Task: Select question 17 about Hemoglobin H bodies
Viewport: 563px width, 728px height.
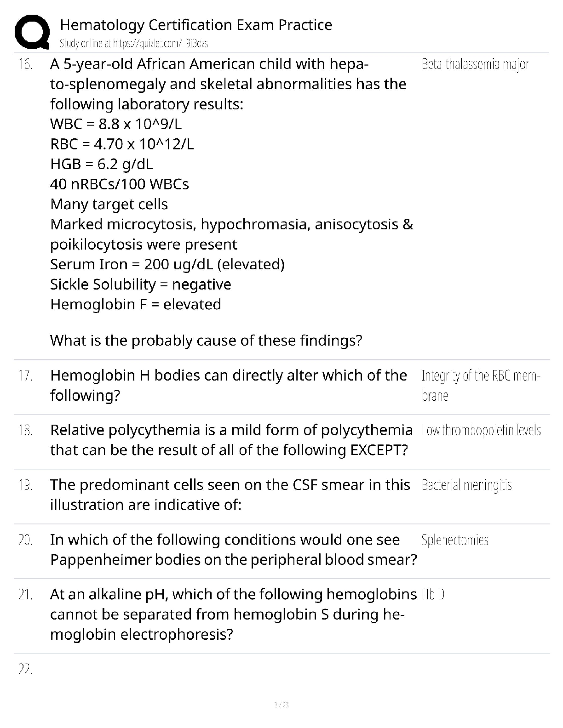Action: (x=228, y=385)
